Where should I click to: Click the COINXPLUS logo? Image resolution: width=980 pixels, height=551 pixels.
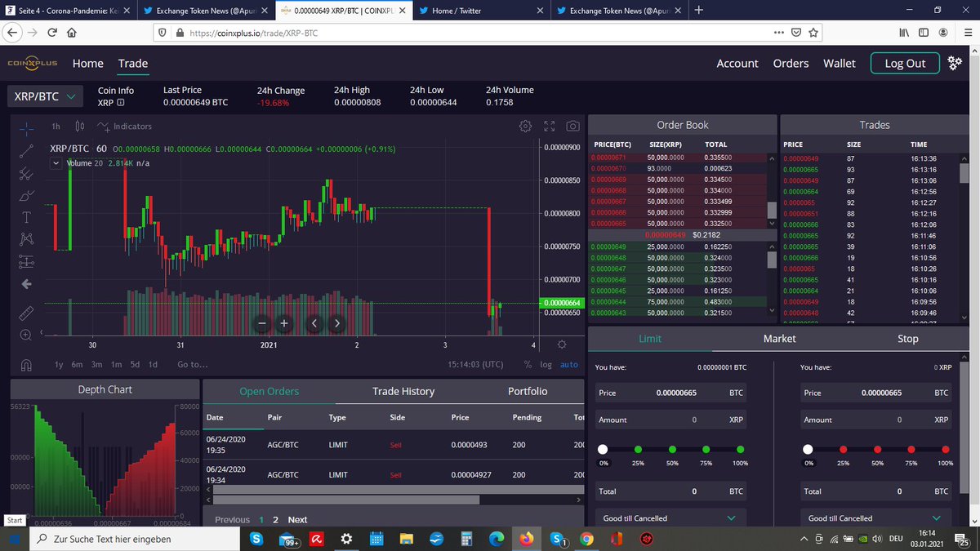point(33,63)
